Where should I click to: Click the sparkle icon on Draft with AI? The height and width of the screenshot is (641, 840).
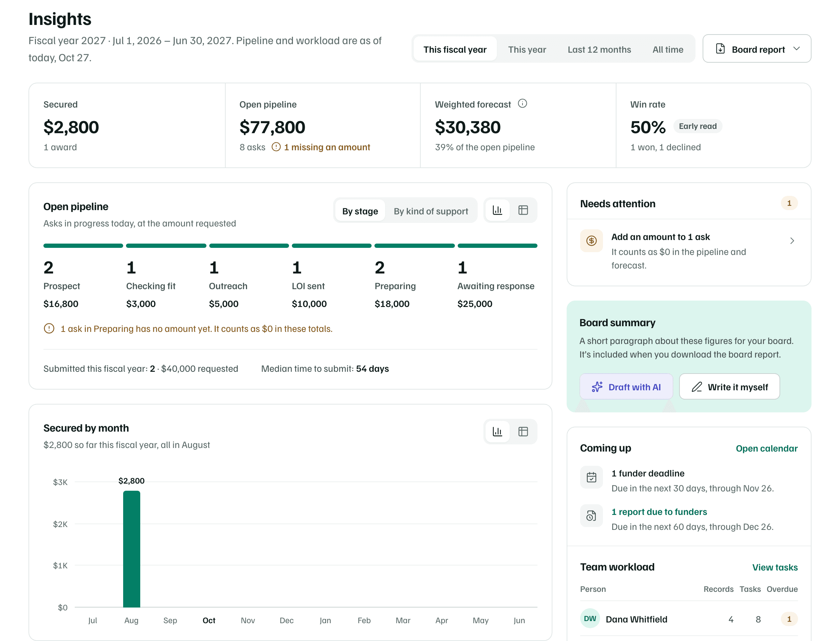coord(597,387)
